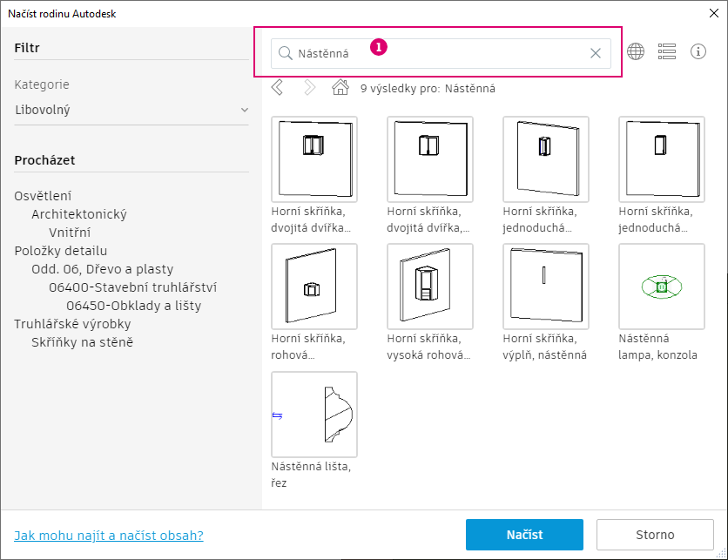Clear search with X icon
This screenshot has height=560, width=728.
click(x=596, y=53)
